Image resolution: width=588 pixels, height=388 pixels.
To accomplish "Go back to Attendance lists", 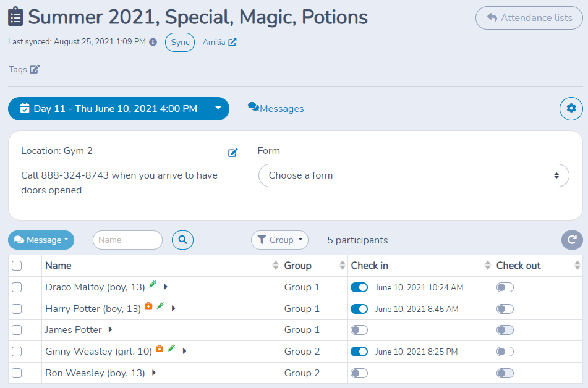I will coord(529,18).
